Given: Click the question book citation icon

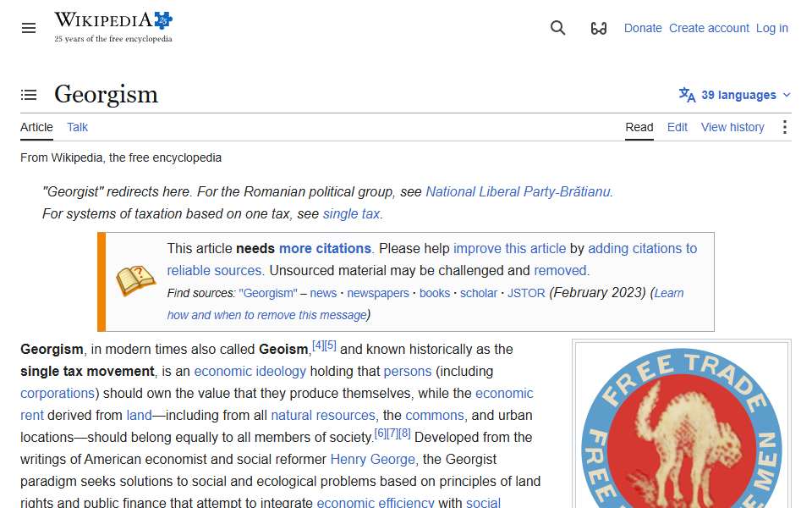Looking at the screenshot, I should point(135,280).
